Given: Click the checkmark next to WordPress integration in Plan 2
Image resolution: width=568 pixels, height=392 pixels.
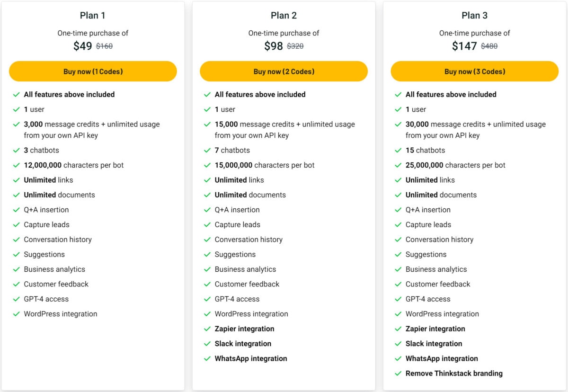Looking at the screenshot, I should [208, 314].
